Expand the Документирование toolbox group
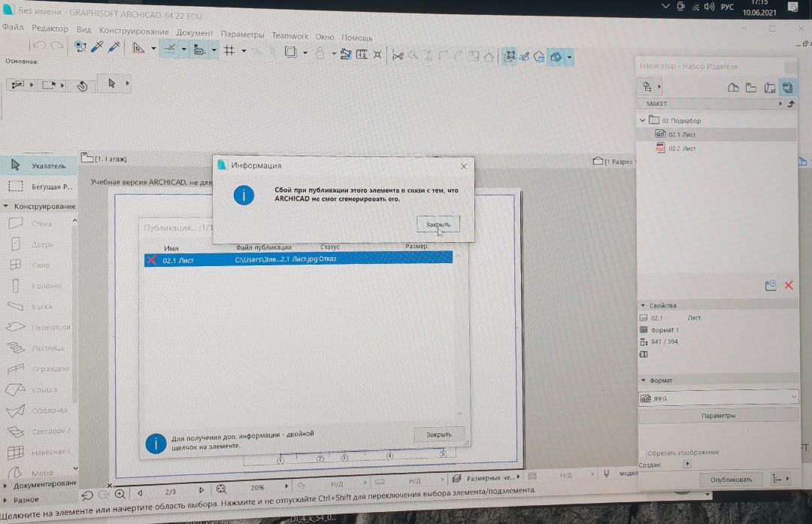812x524 pixels. [5, 486]
